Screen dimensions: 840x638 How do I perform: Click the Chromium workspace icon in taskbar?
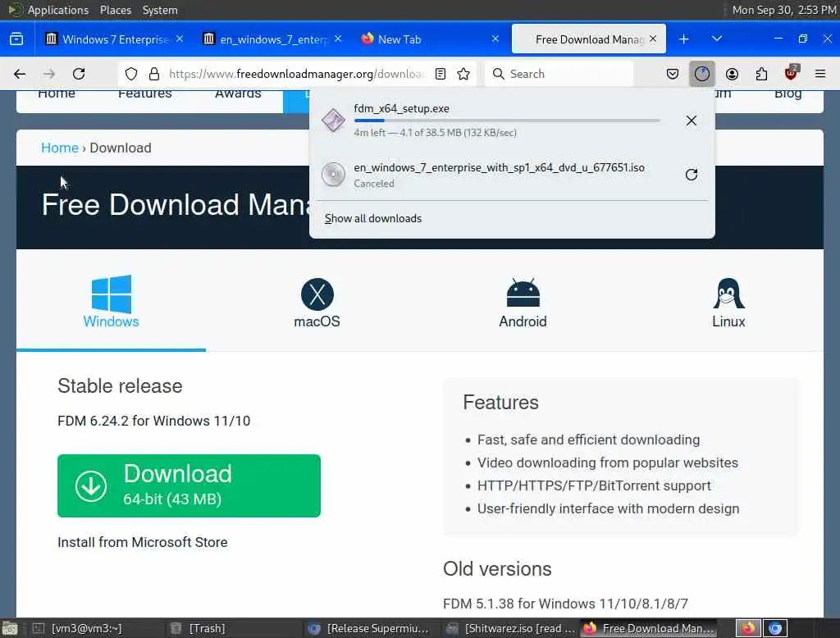775,628
